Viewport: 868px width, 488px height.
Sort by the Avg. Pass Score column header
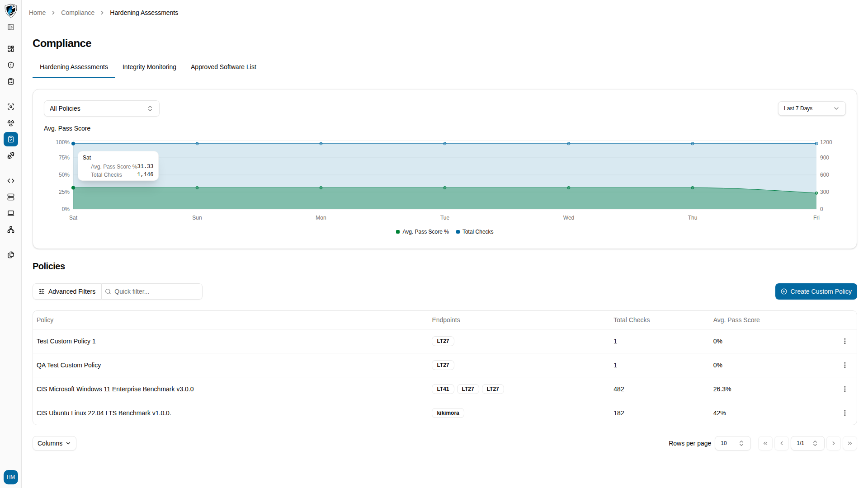coord(736,320)
